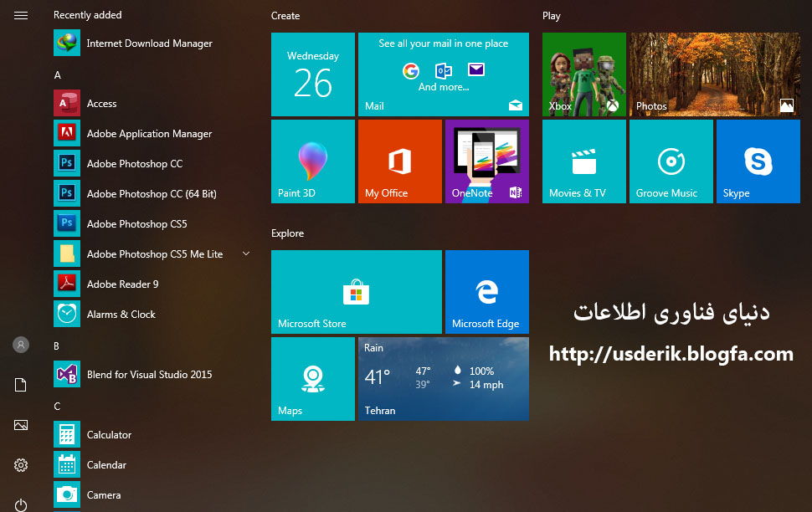Select the Explore group title

[287, 233]
